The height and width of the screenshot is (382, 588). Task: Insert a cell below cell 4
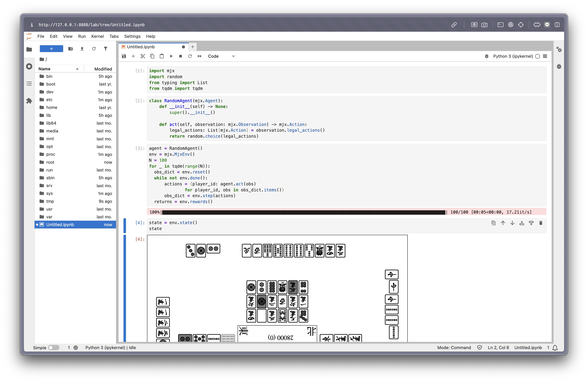(531, 223)
